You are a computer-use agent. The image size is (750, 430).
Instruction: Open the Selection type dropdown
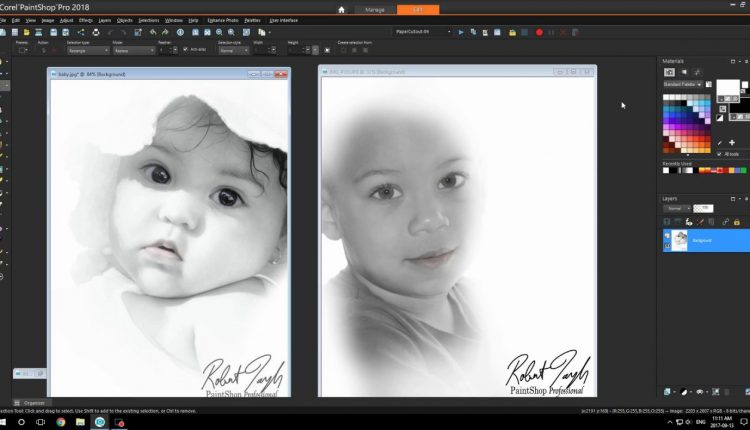coord(88,50)
